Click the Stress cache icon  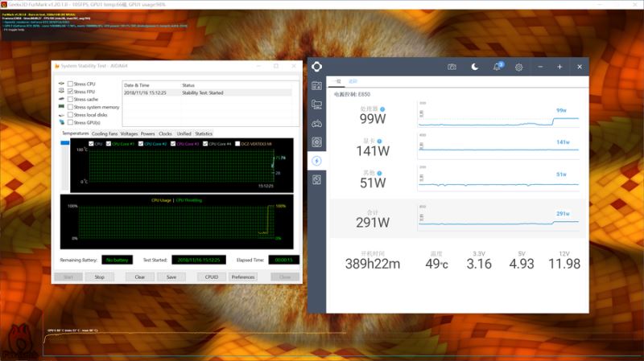tap(62, 99)
